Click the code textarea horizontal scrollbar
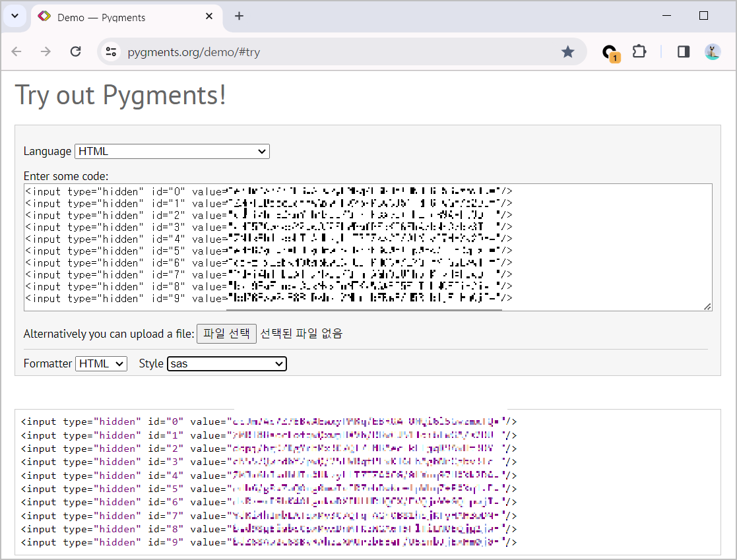737x560 pixels. click(364, 309)
